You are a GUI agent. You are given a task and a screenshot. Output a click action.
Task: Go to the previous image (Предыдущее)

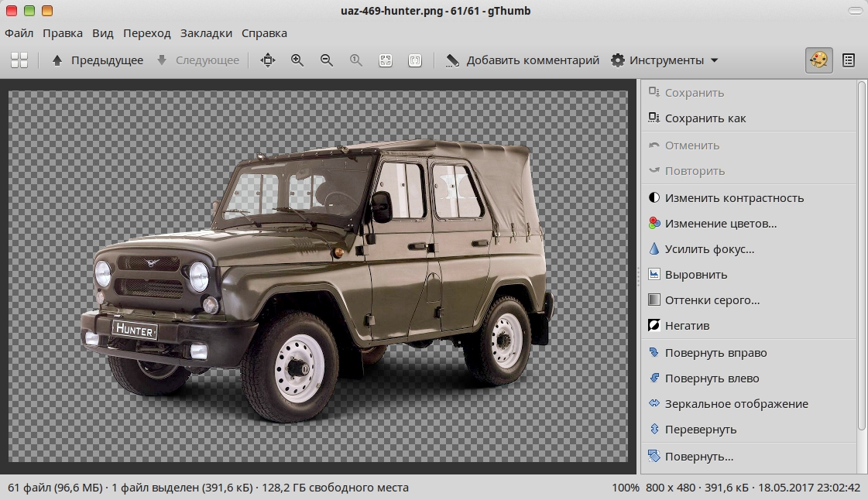pos(98,60)
